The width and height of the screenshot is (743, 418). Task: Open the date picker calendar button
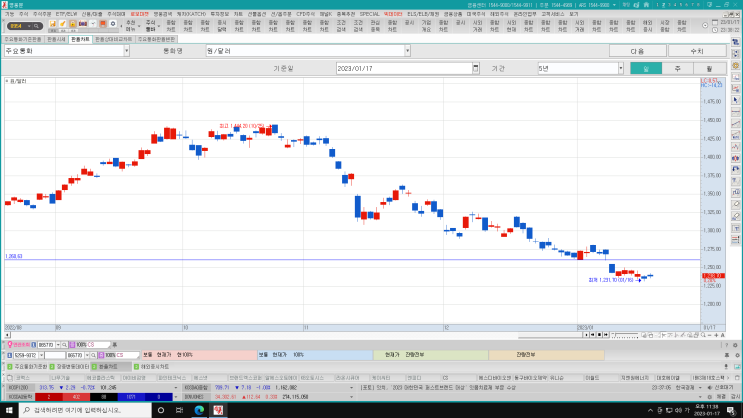click(x=476, y=68)
